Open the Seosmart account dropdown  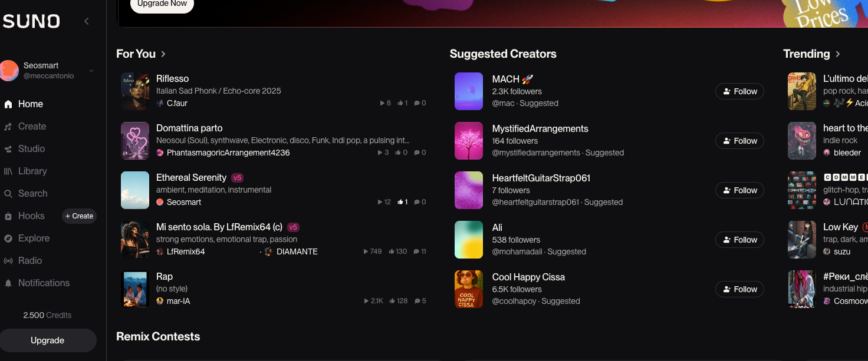pyautogui.click(x=91, y=71)
